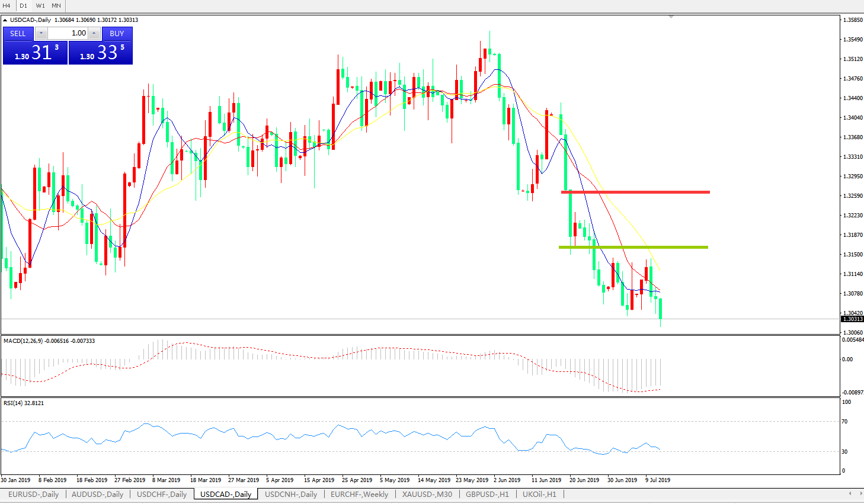864x504 pixels.
Task: Switch to W1 weekly timeframe
Action: pos(40,5)
